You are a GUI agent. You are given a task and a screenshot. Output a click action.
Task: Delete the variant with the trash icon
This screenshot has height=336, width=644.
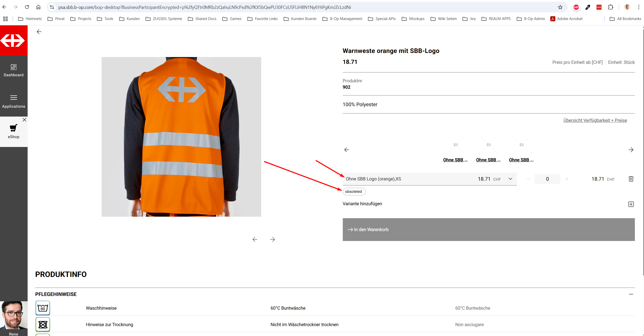click(631, 179)
